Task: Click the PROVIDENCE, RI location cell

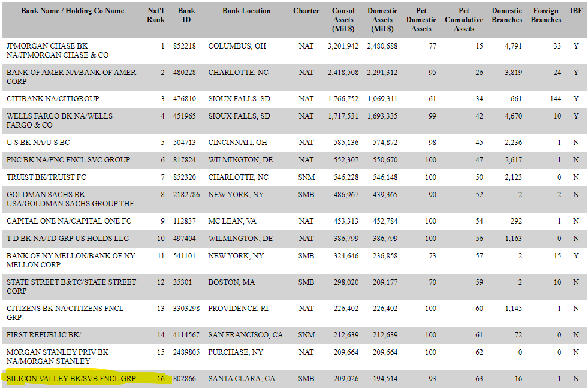Action: 238,309
